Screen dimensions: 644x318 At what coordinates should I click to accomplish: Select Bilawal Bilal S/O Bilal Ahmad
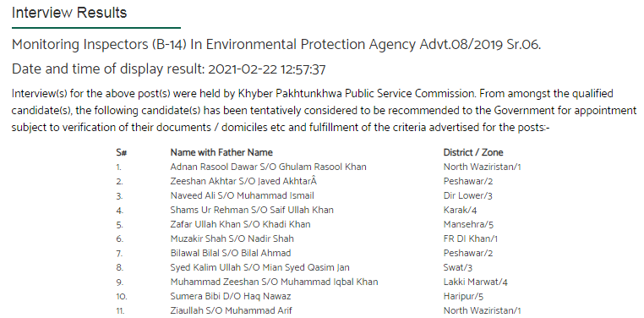pos(231,253)
